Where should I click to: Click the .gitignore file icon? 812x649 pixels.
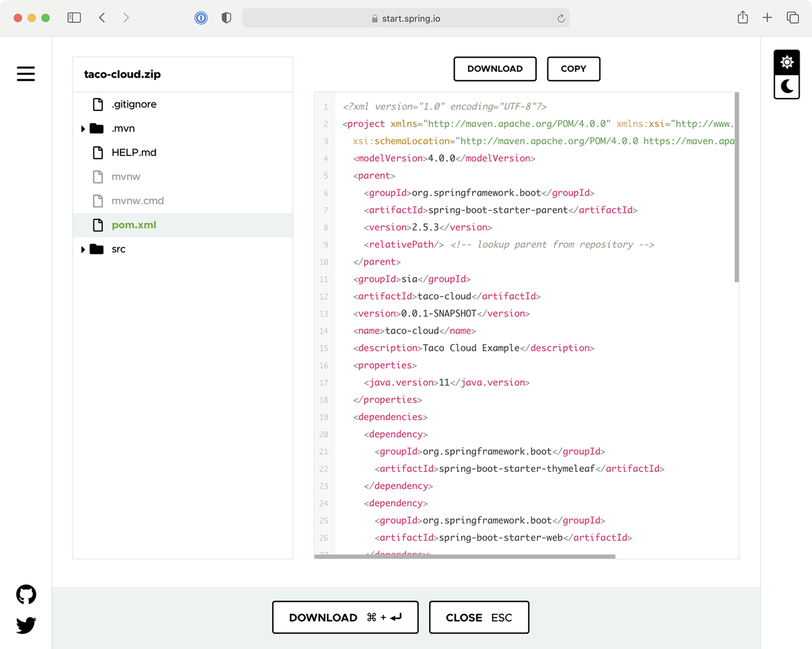coord(98,104)
